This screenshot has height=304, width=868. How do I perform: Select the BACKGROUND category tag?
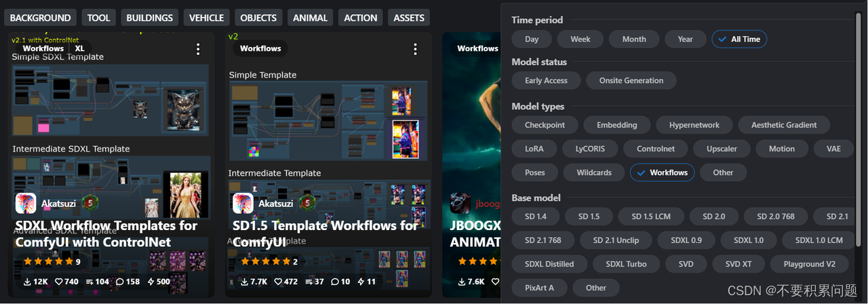pyautogui.click(x=41, y=18)
